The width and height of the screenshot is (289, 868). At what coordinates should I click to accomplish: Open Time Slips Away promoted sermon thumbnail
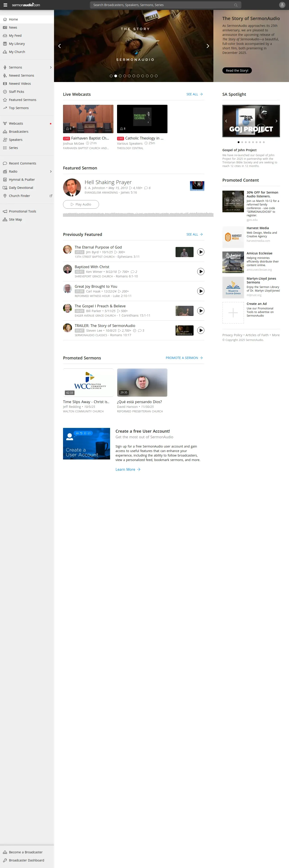[88, 382]
